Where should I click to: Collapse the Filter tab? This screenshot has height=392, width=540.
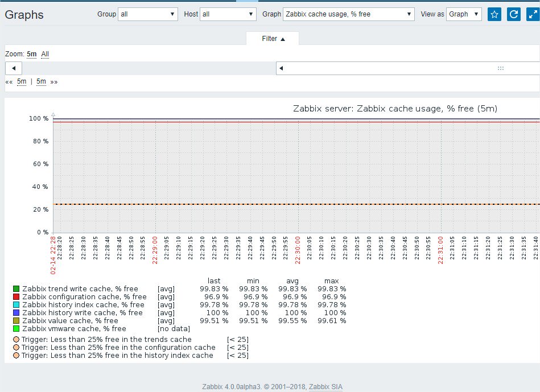click(x=273, y=39)
